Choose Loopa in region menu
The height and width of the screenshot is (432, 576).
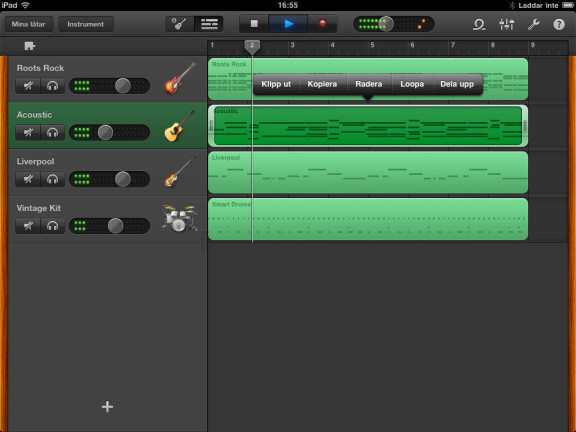coord(412,84)
